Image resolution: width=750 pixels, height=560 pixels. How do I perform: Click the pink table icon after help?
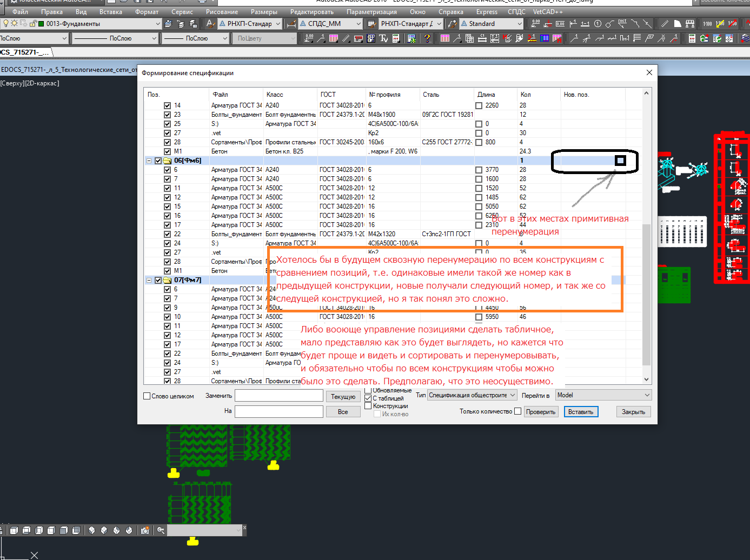[x=444, y=38]
